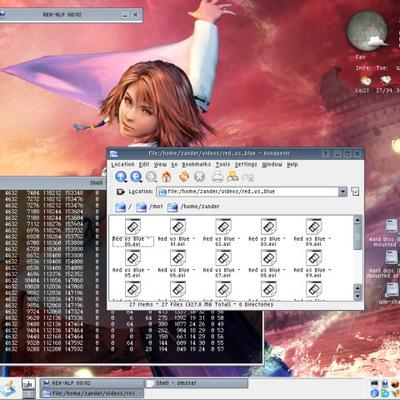Open the K menu launcher in the panel
Screen dimensions: 400x400
[8, 389]
